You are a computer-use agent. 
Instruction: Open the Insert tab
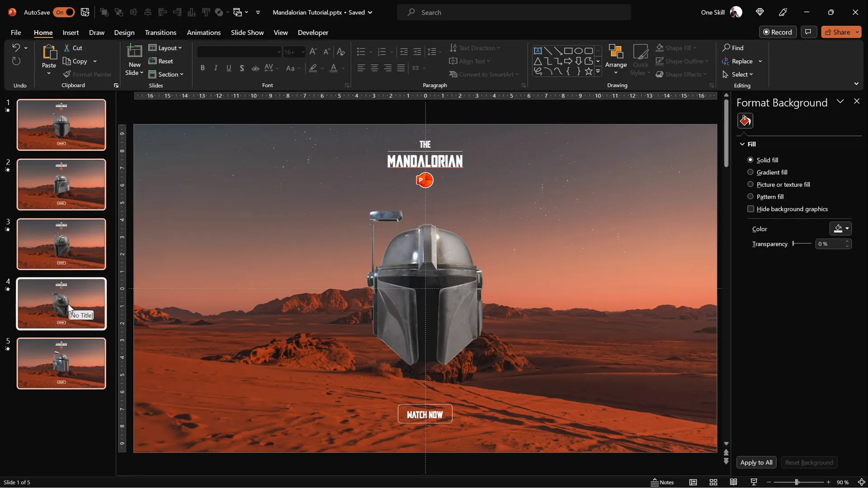click(x=71, y=33)
